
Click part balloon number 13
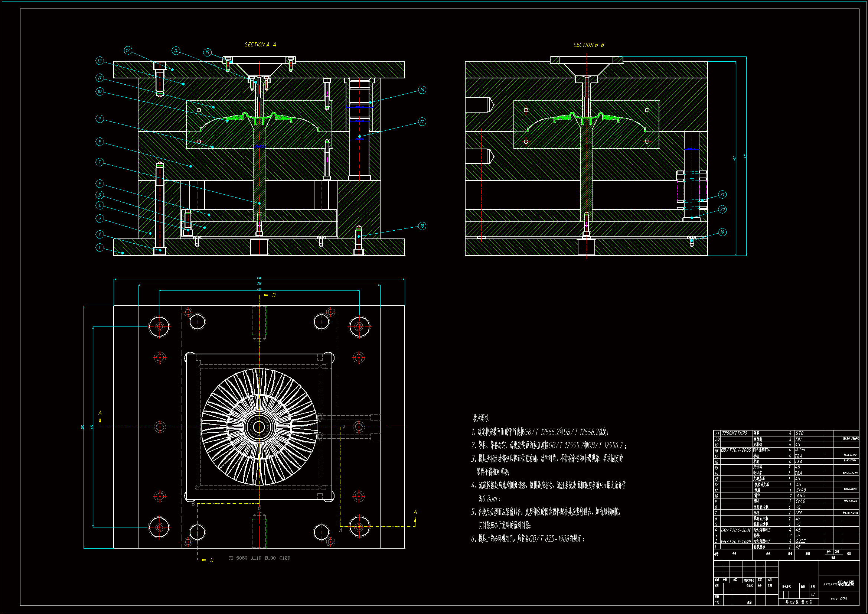click(x=128, y=50)
